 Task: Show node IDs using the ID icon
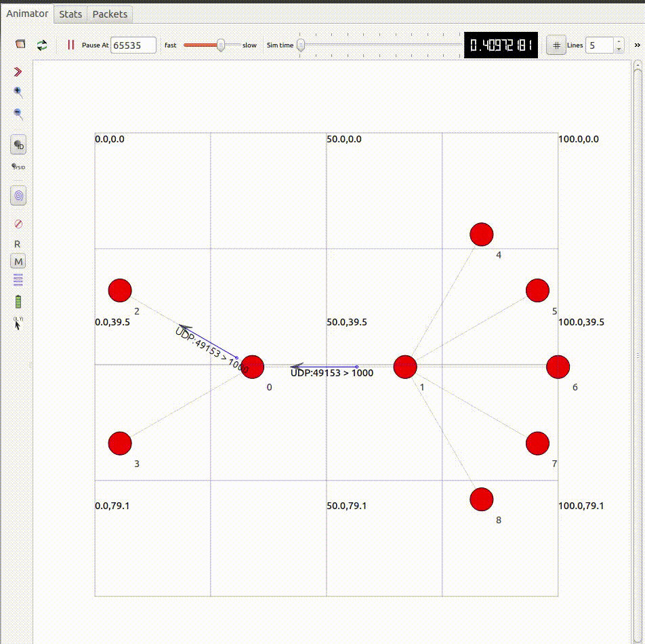point(18,144)
